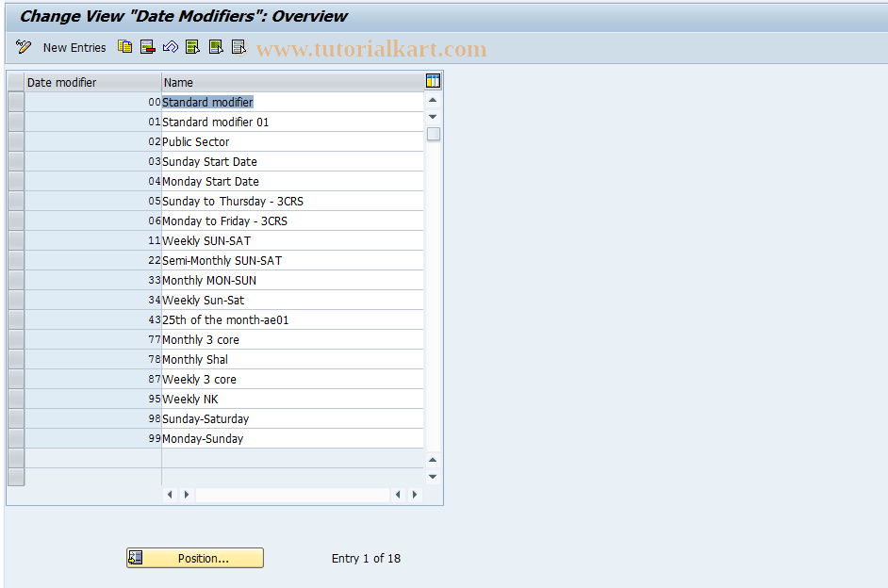888x588 pixels.
Task: Click the date modifier cell '11'
Action: point(93,240)
